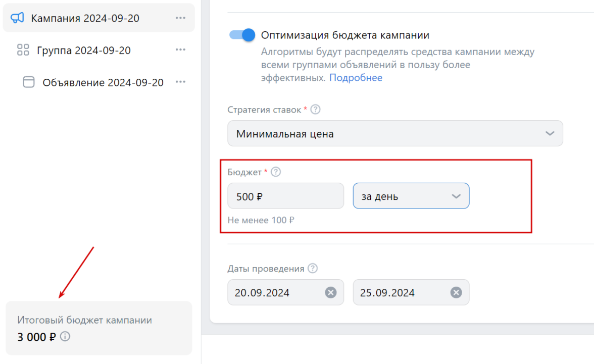The image size is (594, 364).
Task: Clear the end date 25.09.2024
Action: click(456, 292)
